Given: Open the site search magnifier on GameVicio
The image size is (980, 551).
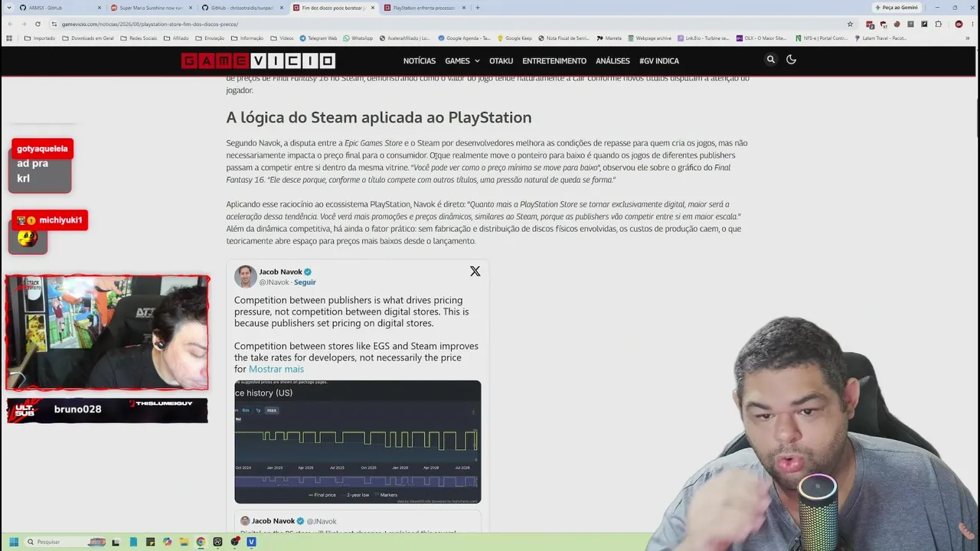Looking at the screenshot, I should (x=771, y=60).
